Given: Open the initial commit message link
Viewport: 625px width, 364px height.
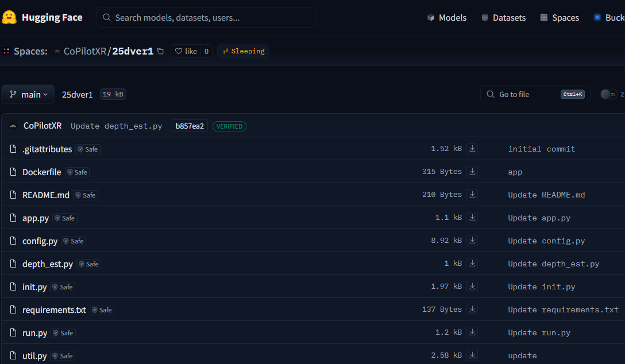Looking at the screenshot, I should [x=541, y=149].
